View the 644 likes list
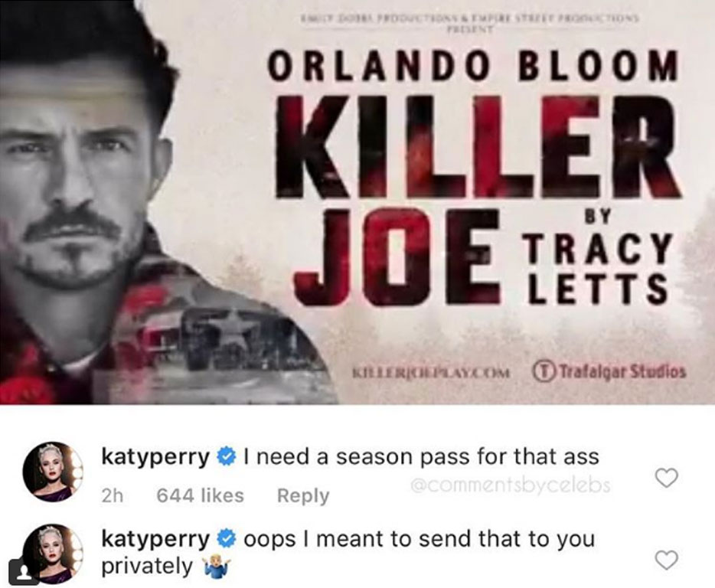The height and width of the screenshot is (588, 715). pyautogui.click(x=200, y=495)
